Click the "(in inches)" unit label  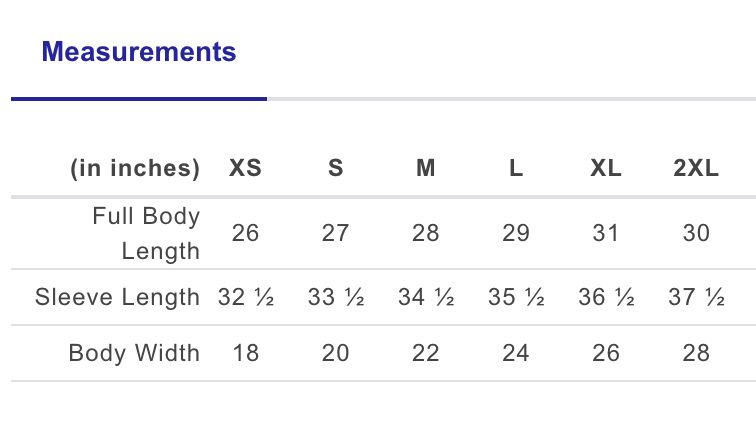pyautogui.click(x=135, y=169)
